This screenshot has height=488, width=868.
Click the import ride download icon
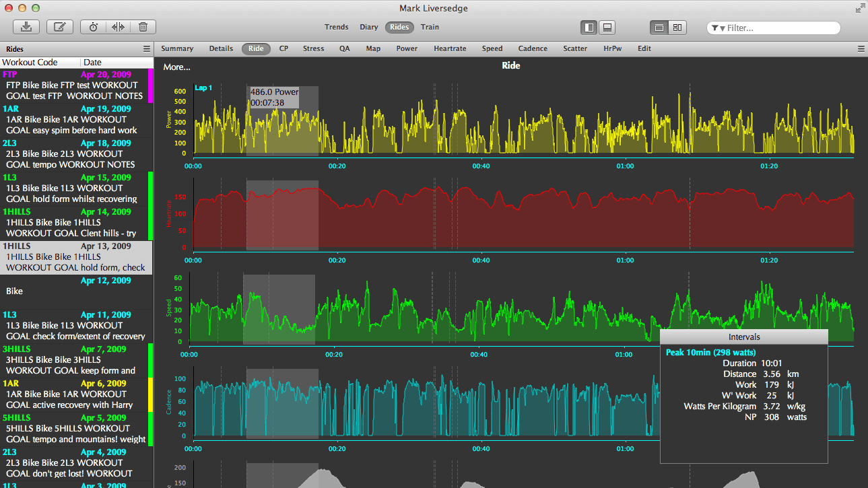tap(26, 27)
